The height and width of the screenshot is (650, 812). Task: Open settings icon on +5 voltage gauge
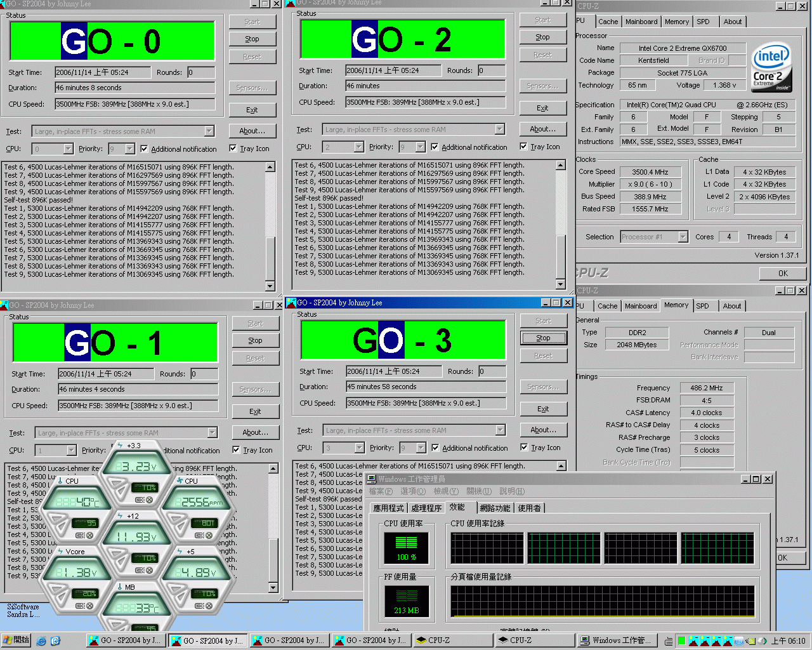(x=199, y=606)
